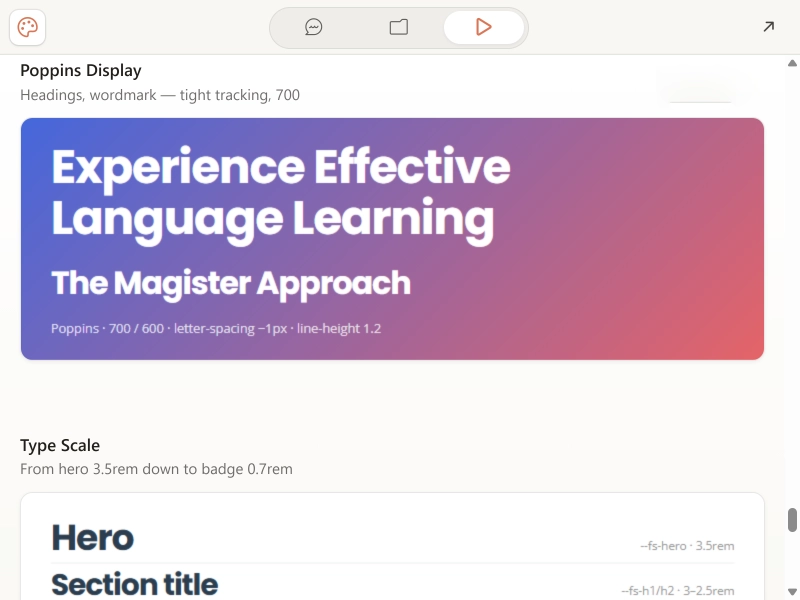Select the play preview tab

point(484,27)
